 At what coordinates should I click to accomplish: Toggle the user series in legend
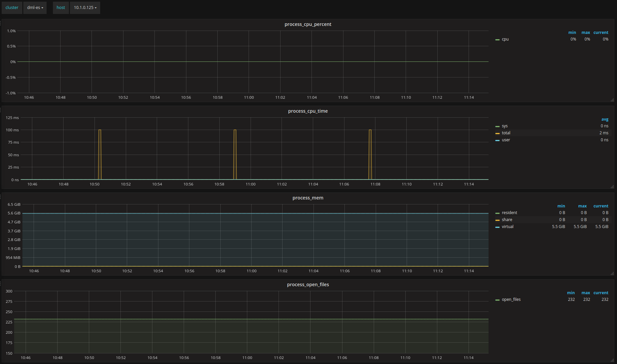pyautogui.click(x=506, y=140)
